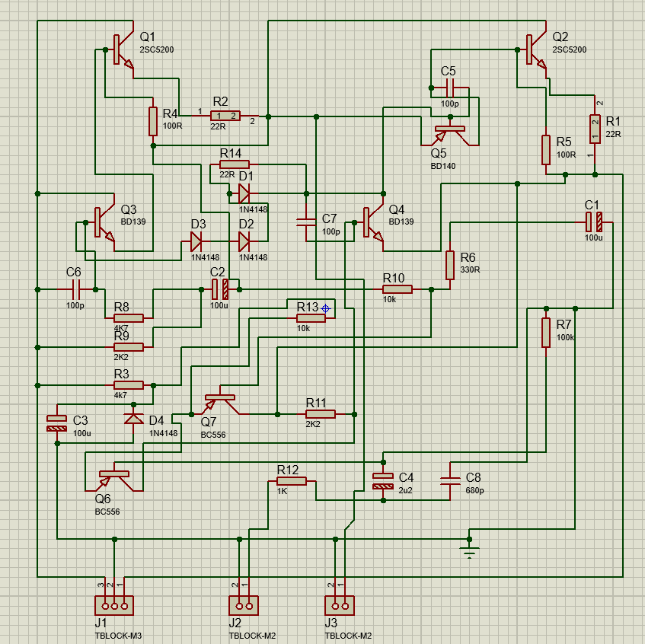Viewport: 645px width, 644px height.
Task: Select the Q6 BC556 transistor
Action: [114, 475]
